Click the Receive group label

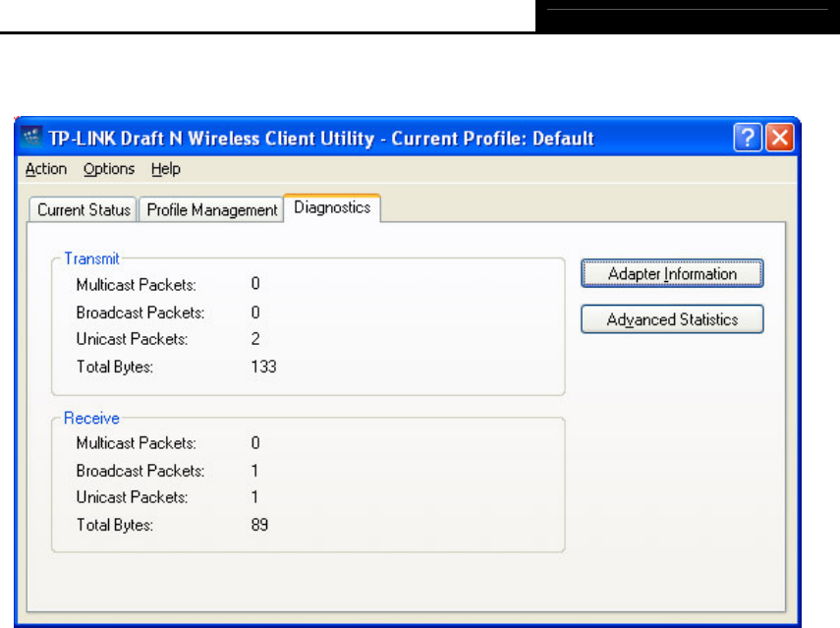(x=91, y=418)
